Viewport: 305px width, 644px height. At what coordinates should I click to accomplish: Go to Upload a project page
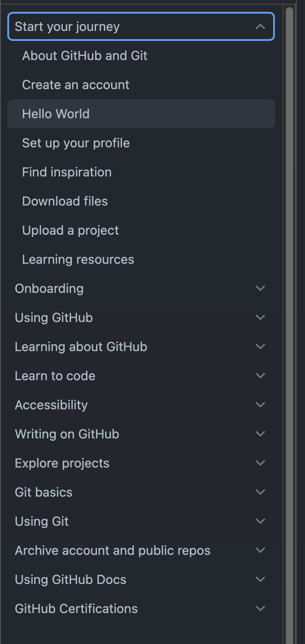pyautogui.click(x=70, y=231)
